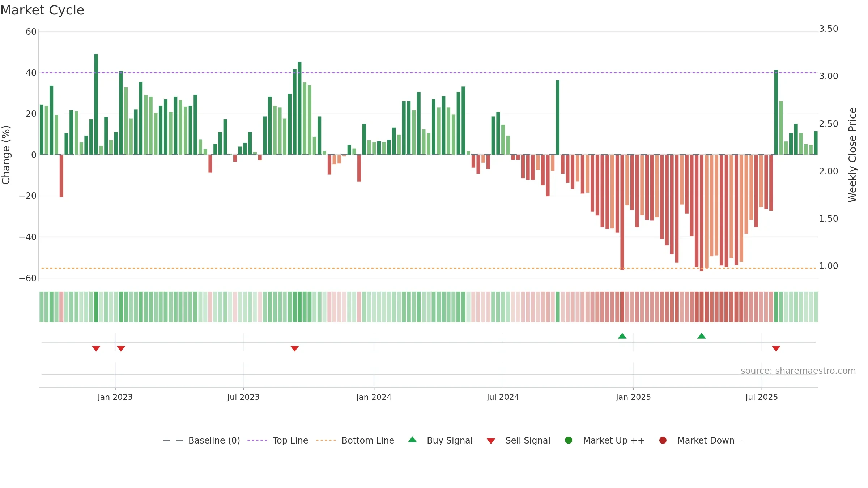Click the dark red Market Down legend circle
868x488 pixels.
(x=663, y=440)
